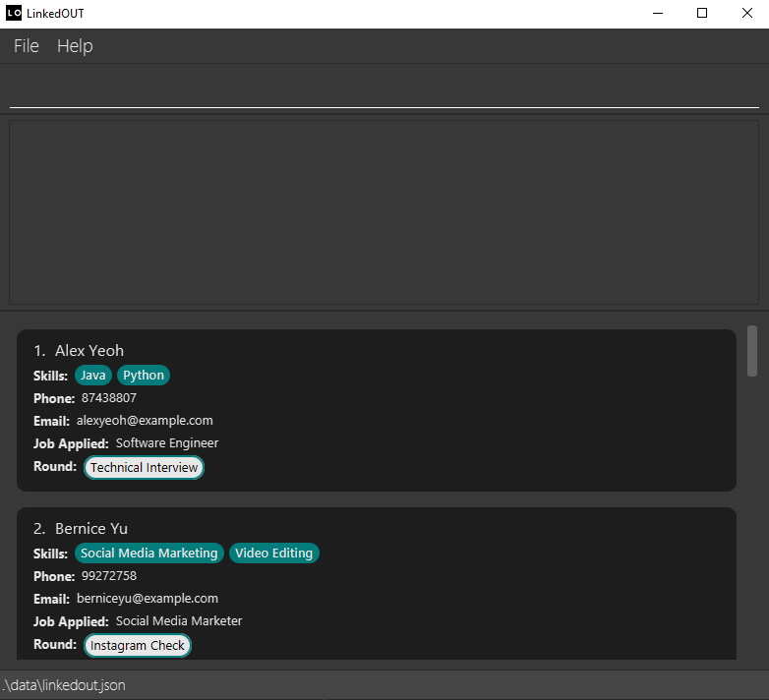Maximize the LinkedOUT window
Viewport: 769px width, 700px height.
701,13
